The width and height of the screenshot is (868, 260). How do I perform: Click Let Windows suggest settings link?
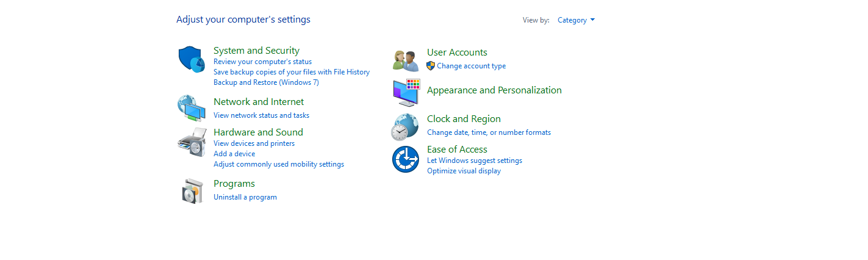pyautogui.click(x=475, y=161)
